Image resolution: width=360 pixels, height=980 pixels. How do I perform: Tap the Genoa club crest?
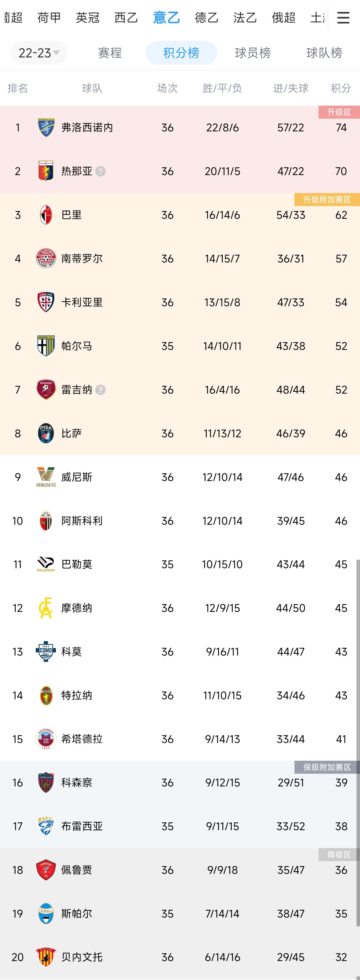(x=46, y=171)
